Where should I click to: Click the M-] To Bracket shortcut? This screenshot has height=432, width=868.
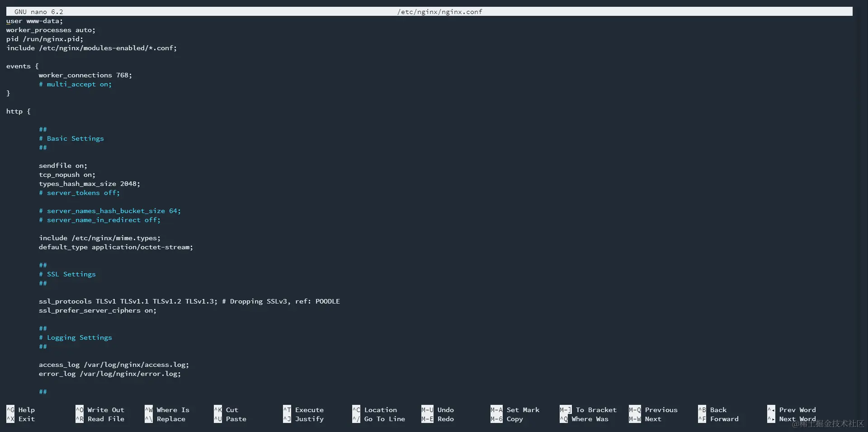tap(588, 410)
